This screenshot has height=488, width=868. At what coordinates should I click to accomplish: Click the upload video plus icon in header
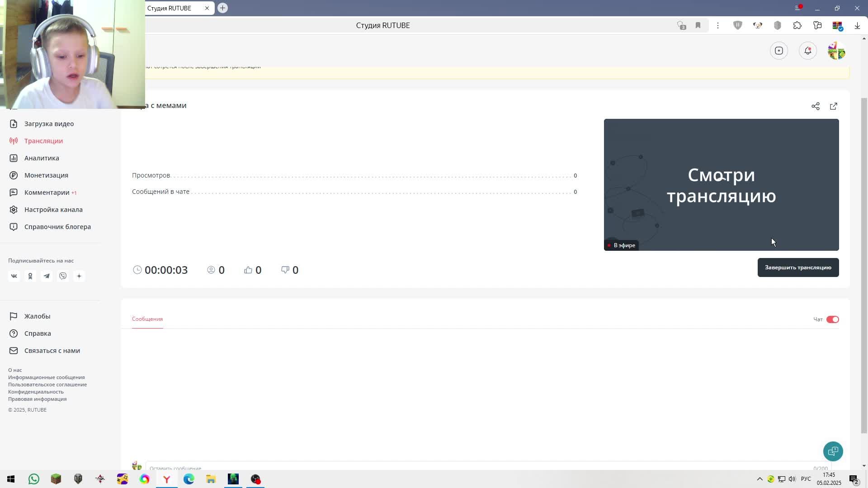779,51
